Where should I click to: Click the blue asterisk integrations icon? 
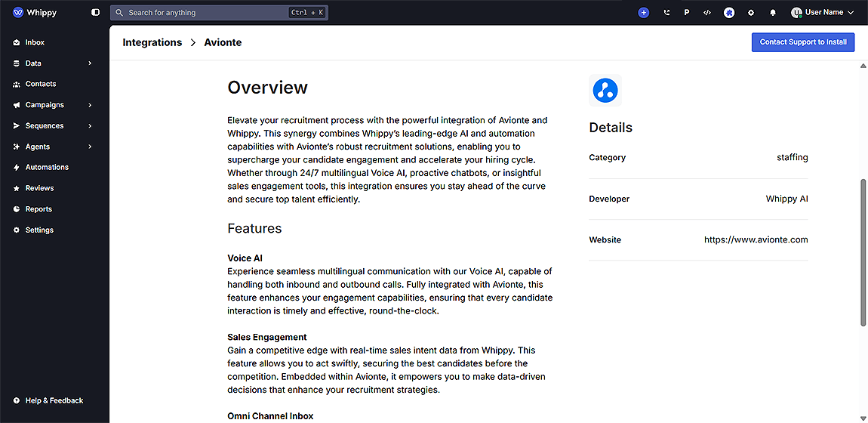coord(729,12)
